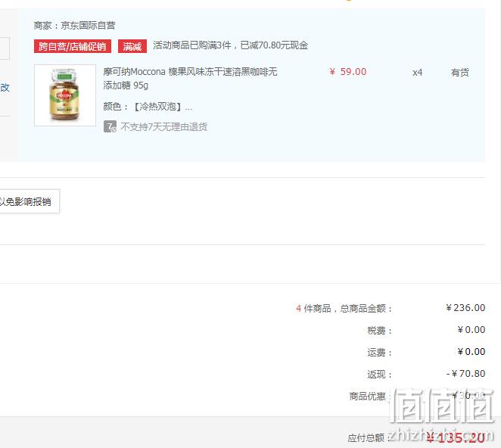The height and width of the screenshot is (448, 501).
Task: Open the Moccona coffee jar product thumbnail
Action: click(65, 95)
